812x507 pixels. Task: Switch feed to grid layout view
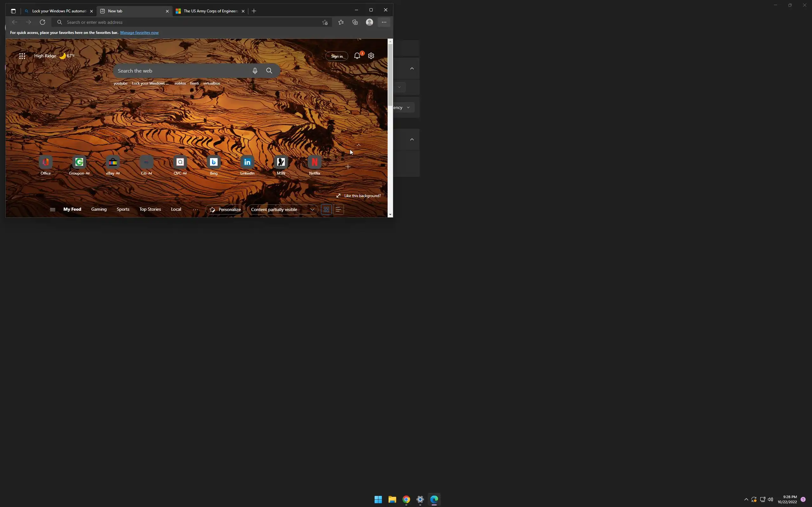tap(326, 209)
